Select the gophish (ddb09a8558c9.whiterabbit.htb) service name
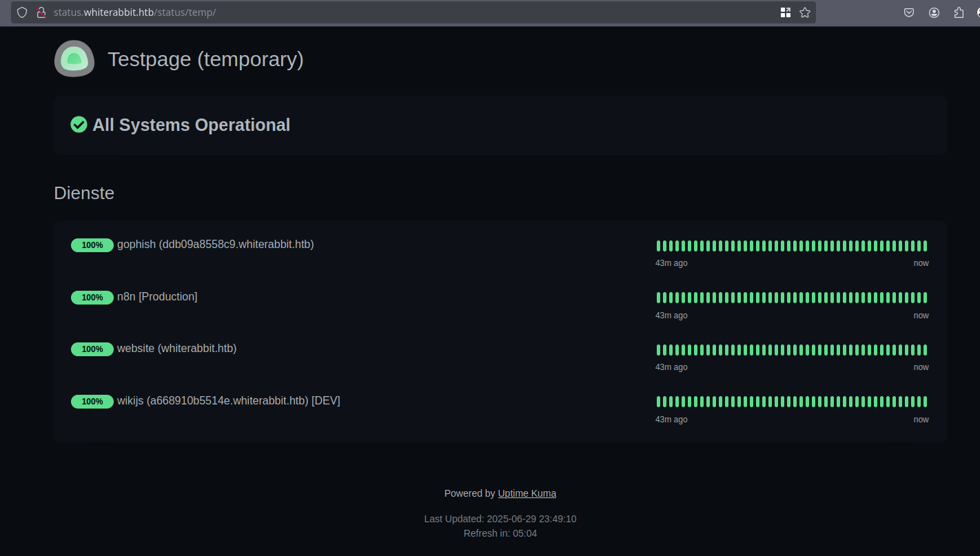Screen dimensions: 980x556 215,245
